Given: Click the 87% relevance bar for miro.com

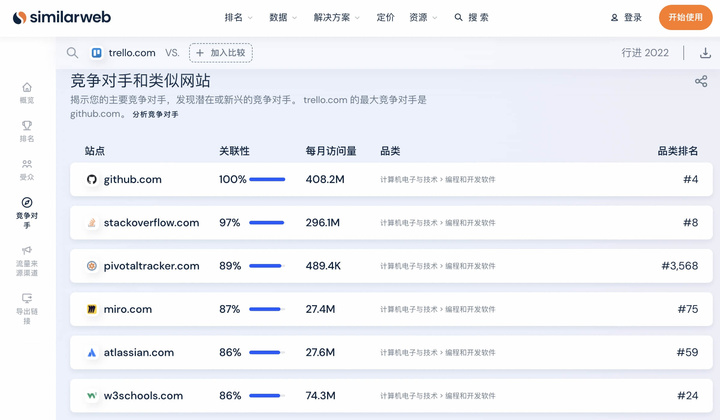Looking at the screenshot, I should point(267,309).
